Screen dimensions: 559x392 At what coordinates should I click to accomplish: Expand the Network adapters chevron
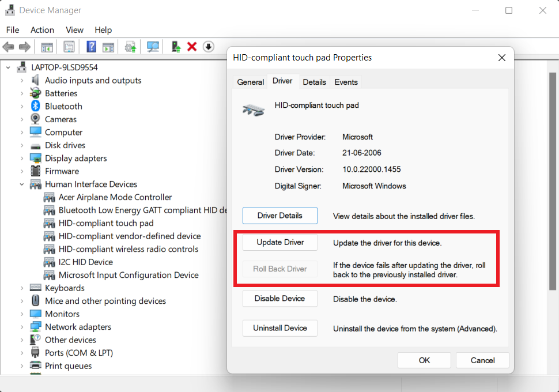22,327
